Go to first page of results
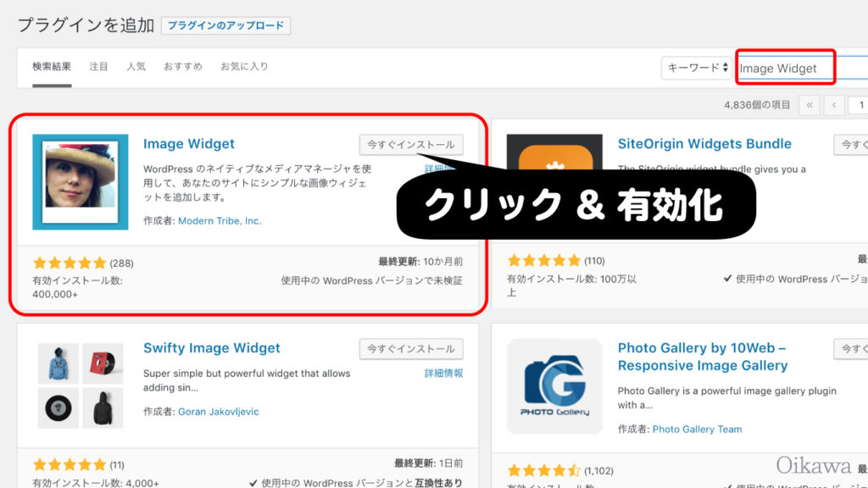 tap(810, 105)
